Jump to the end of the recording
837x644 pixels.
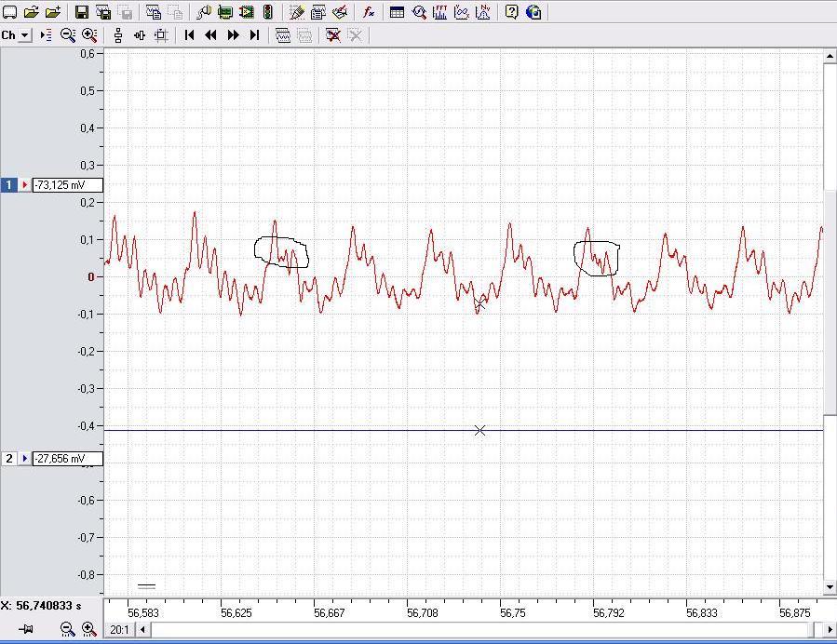(254, 35)
